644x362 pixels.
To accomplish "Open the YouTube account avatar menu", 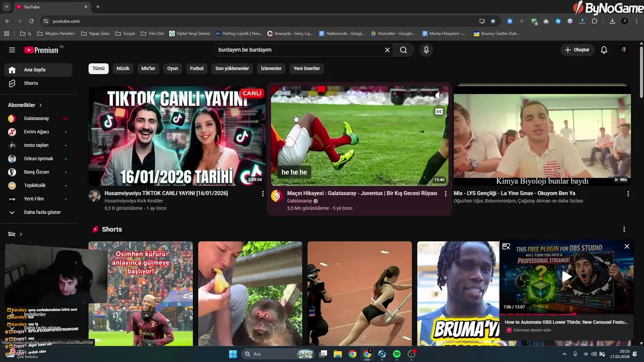I will click(x=624, y=50).
